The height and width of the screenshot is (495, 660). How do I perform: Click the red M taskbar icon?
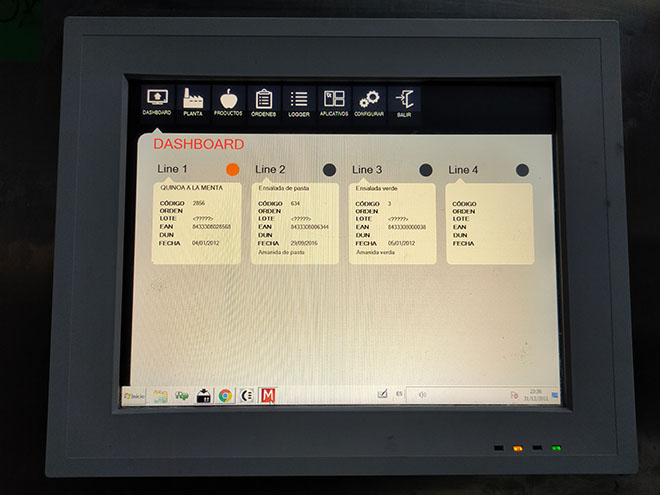coord(267,395)
